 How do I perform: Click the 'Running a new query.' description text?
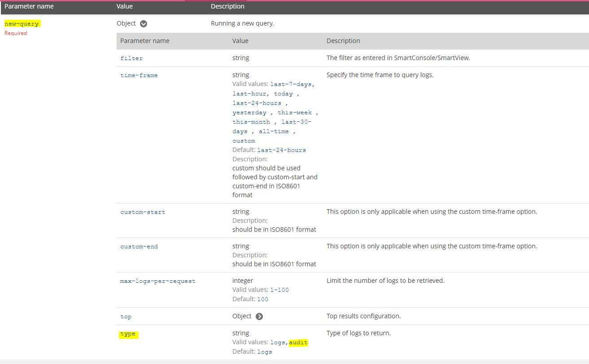pyautogui.click(x=242, y=24)
